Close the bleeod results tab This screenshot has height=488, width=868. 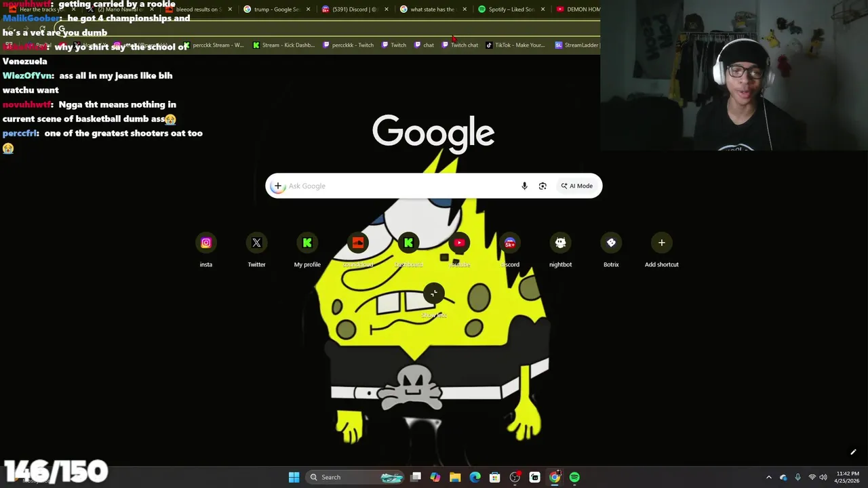click(x=230, y=9)
